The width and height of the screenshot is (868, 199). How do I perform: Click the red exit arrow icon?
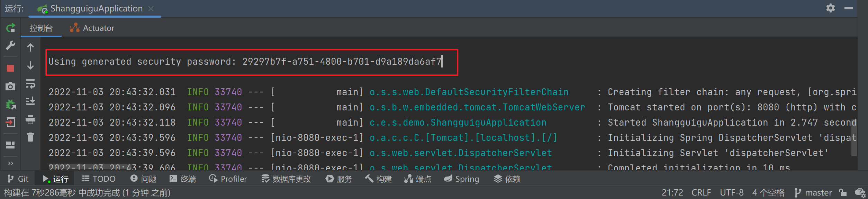(x=10, y=122)
